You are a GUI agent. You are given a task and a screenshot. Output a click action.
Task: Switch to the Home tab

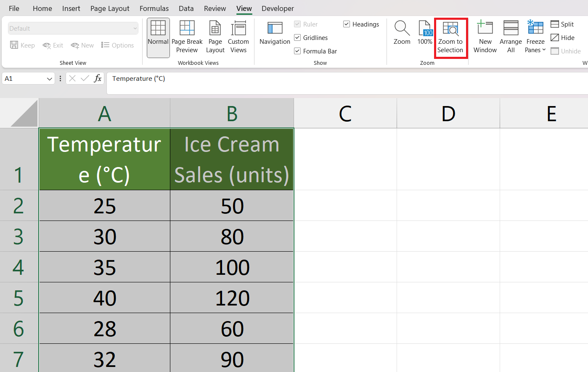(x=42, y=8)
